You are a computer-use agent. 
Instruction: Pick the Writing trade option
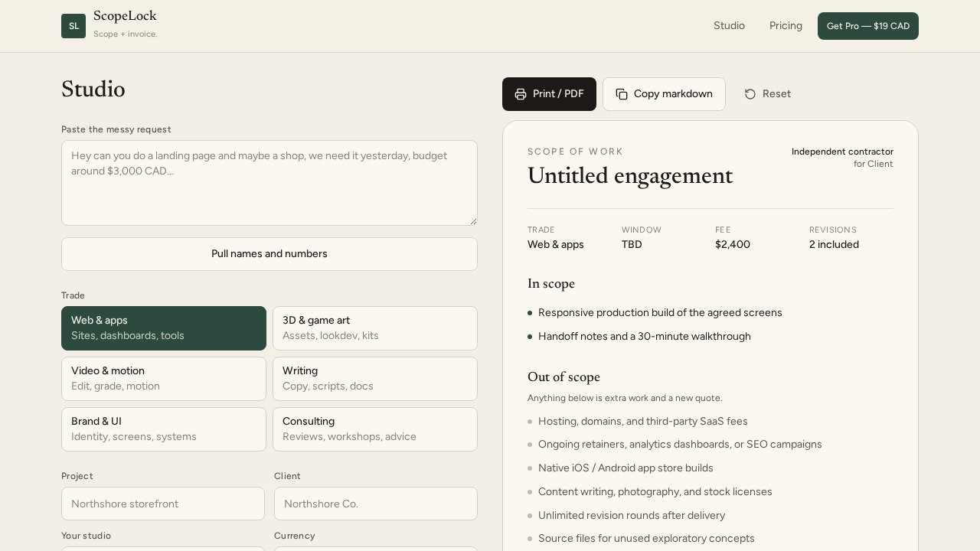pyautogui.click(x=375, y=379)
